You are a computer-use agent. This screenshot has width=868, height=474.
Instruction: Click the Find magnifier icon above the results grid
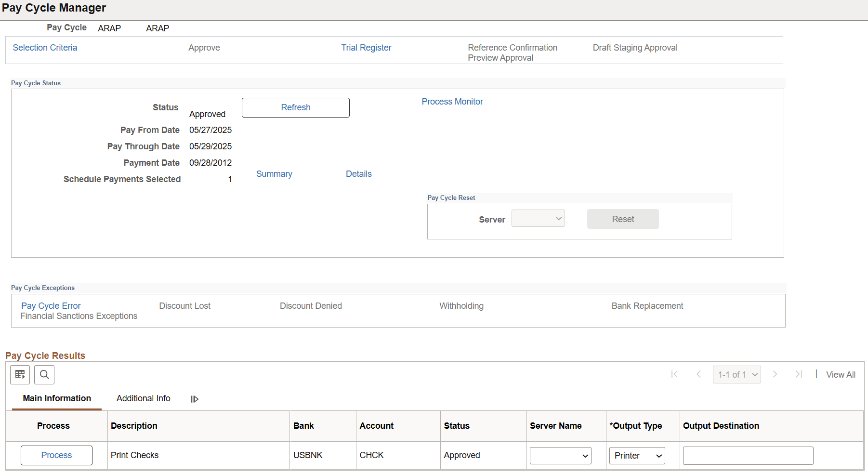pos(44,374)
